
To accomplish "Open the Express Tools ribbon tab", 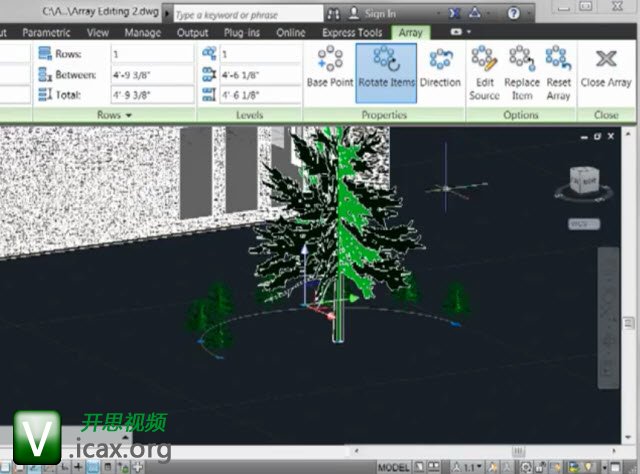I will click(x=352, y=33).
